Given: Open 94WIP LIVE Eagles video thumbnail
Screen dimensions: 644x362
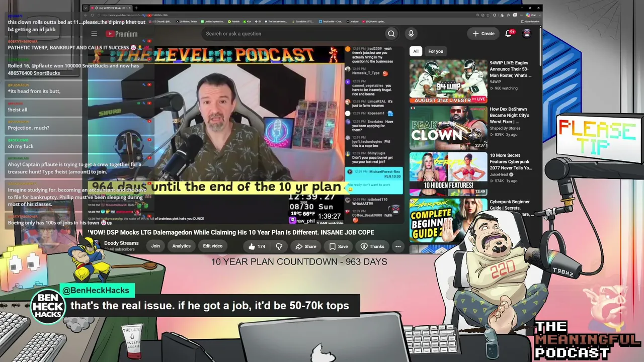Looking at the screenshot, I should click(x=448, y=81).
